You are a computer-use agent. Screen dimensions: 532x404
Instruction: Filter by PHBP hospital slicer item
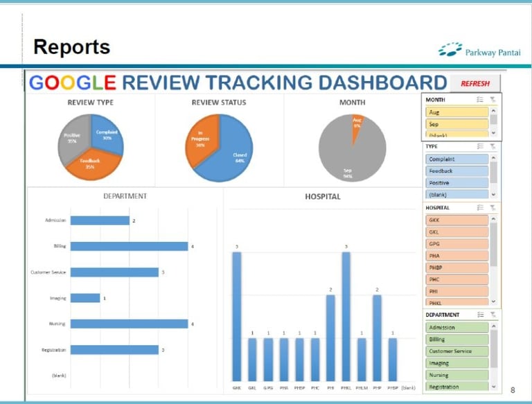tap(456, 267)
